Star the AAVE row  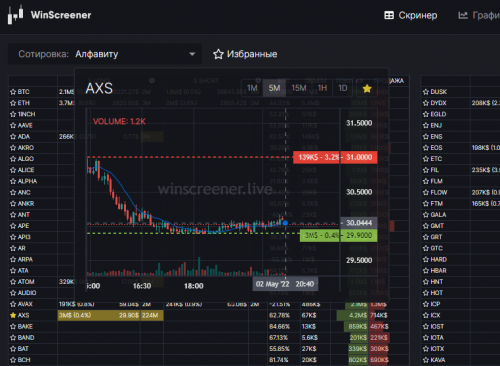tap(13, 125)
